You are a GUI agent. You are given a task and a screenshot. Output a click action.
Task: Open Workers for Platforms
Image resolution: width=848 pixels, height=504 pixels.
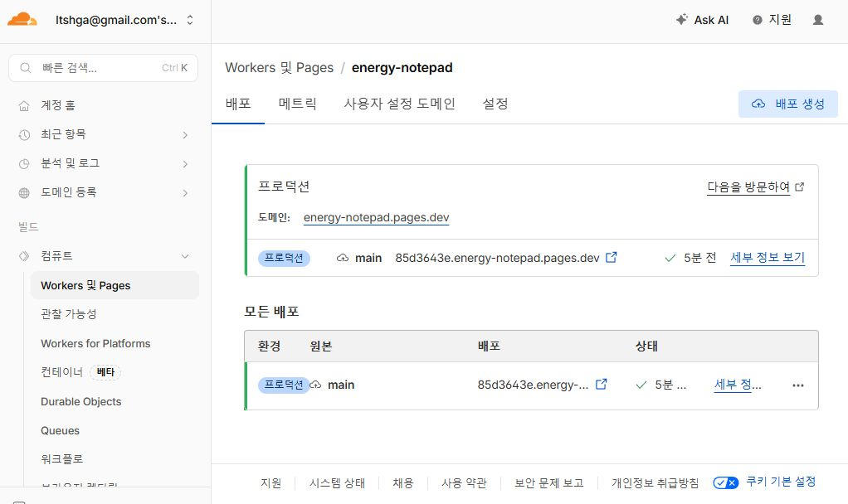95,343
